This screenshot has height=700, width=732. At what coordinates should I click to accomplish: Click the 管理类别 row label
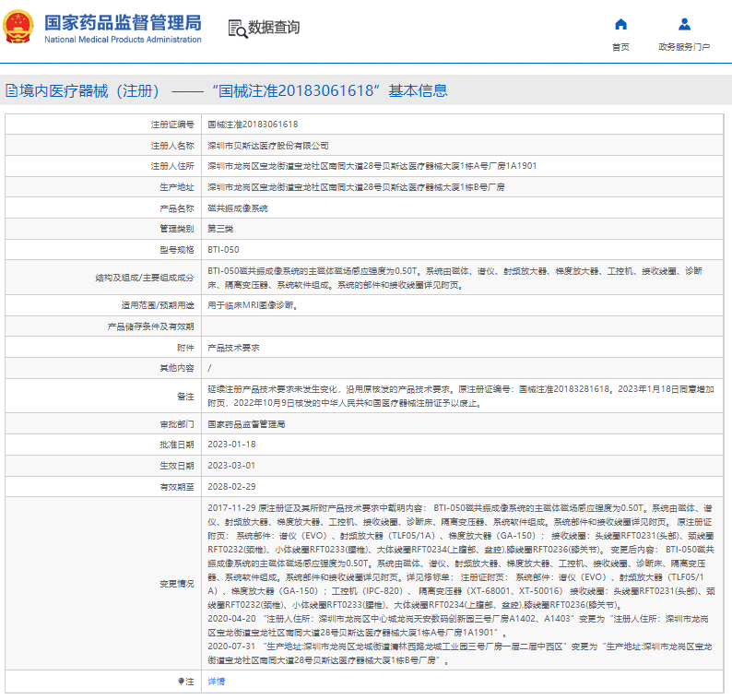(176, 229)
